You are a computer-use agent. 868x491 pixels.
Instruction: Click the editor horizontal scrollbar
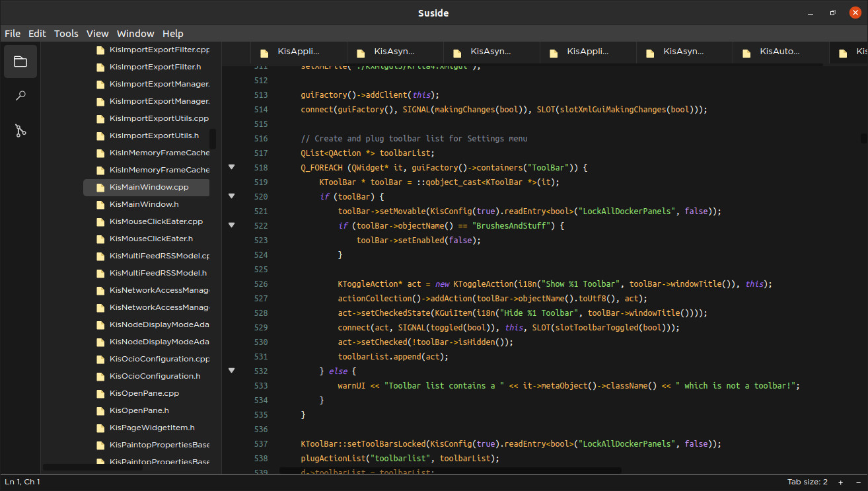click(x=450, y=471)
